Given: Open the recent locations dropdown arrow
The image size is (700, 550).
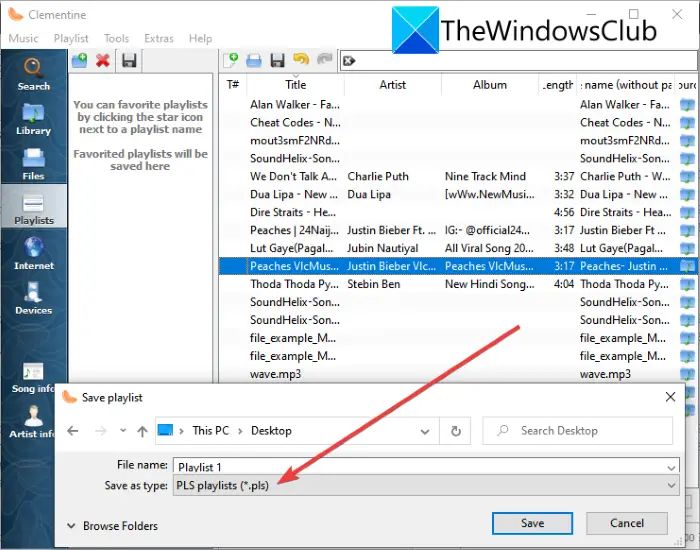Looking at the screenshot, I should click(x=123, y=431).
